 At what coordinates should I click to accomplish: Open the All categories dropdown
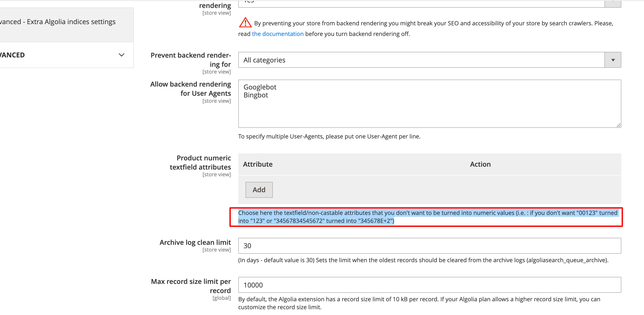tap(425, 60)
